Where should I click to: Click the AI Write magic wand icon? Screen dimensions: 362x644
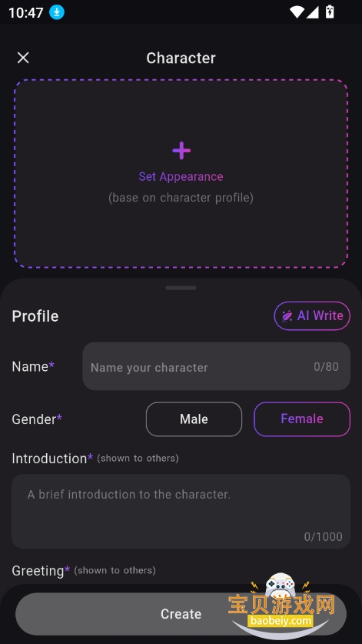tap(287, 315)
